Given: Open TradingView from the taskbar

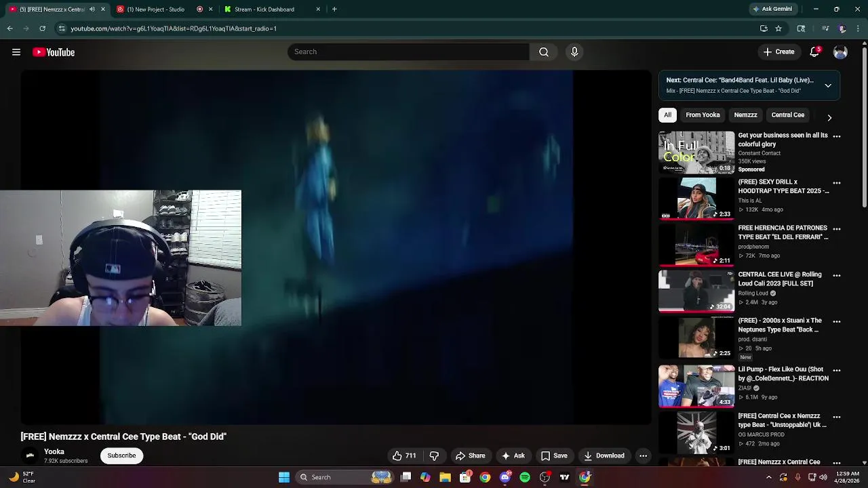Looking at the screenshot, I should (564, 477).
